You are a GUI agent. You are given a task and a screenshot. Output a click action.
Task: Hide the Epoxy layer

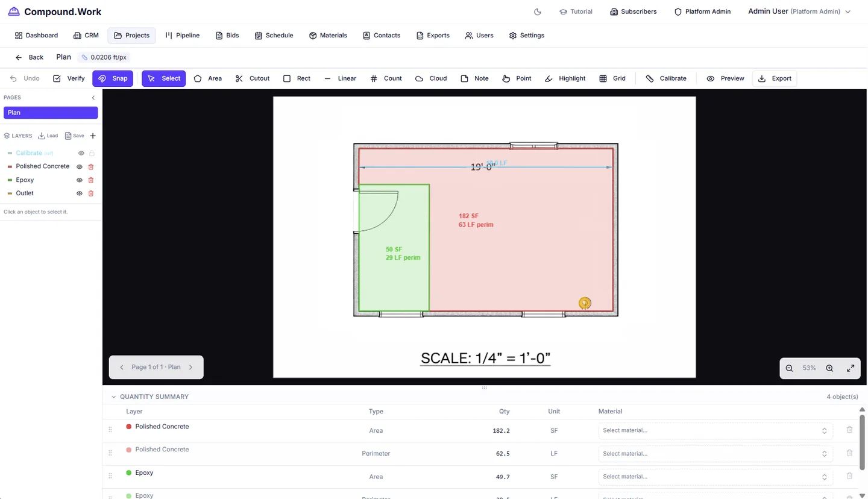79,180
